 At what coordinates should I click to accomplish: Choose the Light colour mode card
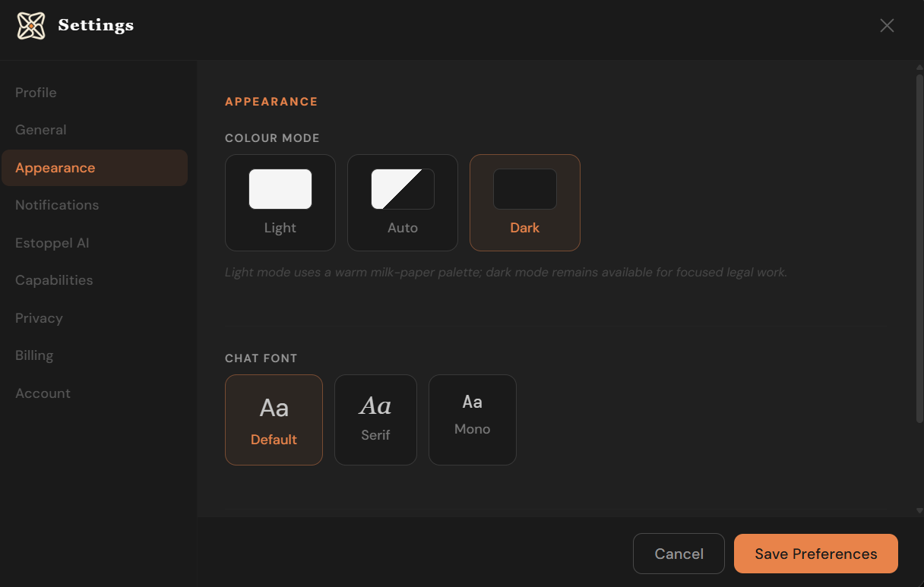[280, 203]
